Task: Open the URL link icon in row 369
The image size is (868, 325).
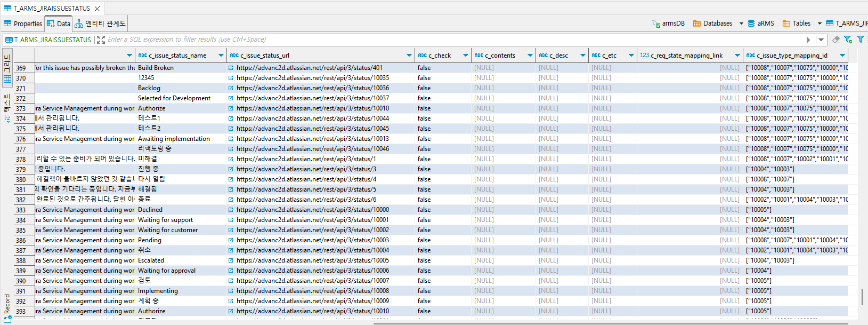Action: tap(231, 68)
